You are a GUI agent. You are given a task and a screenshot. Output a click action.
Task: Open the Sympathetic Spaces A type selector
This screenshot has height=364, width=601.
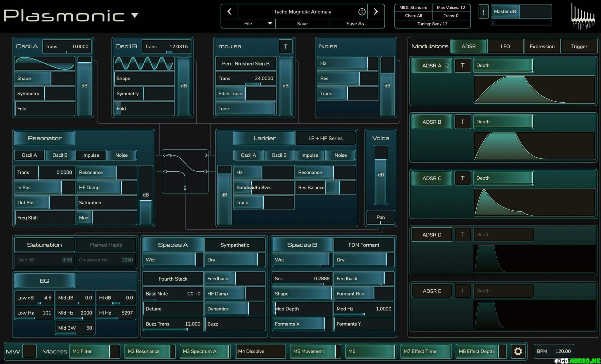235,245
